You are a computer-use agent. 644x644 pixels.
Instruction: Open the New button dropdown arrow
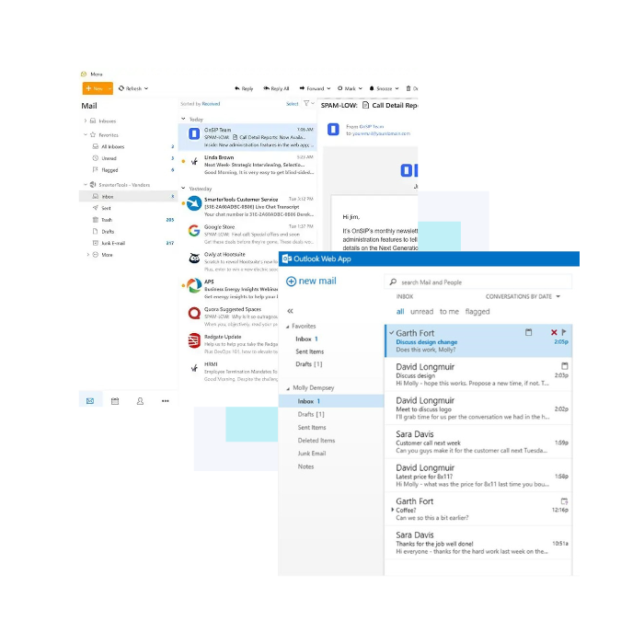tap(110, 88)
